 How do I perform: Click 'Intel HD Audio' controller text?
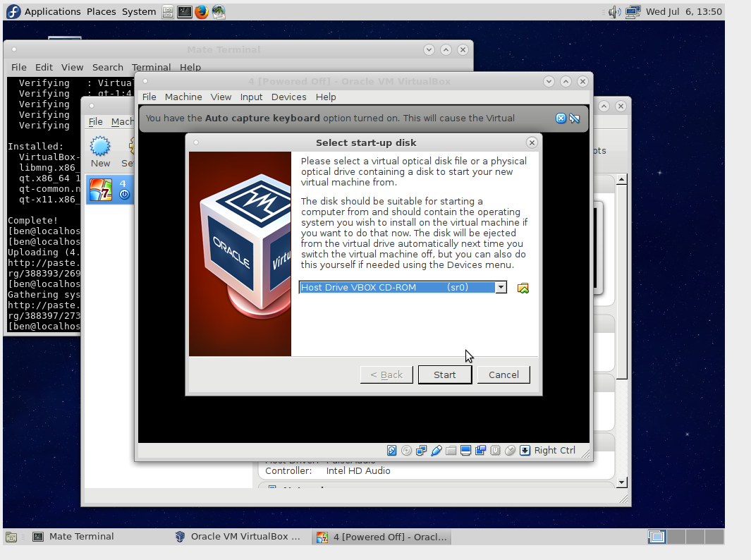[x=358, y=471]
